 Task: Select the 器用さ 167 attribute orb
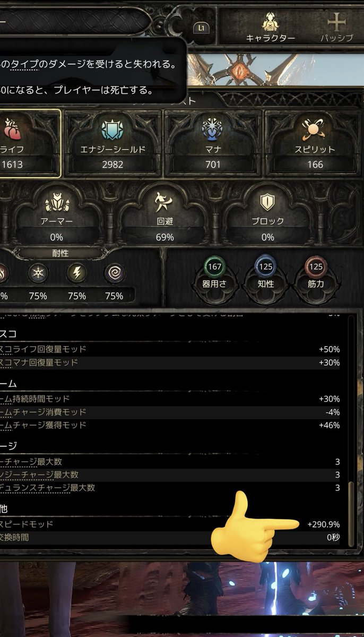point(214,267)
